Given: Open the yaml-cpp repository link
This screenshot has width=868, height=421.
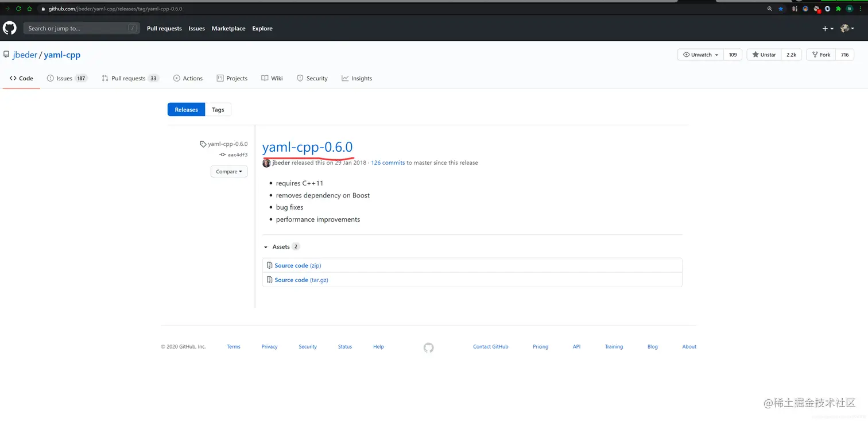Looking at the screenshot, I should click(x=62, y=55).
